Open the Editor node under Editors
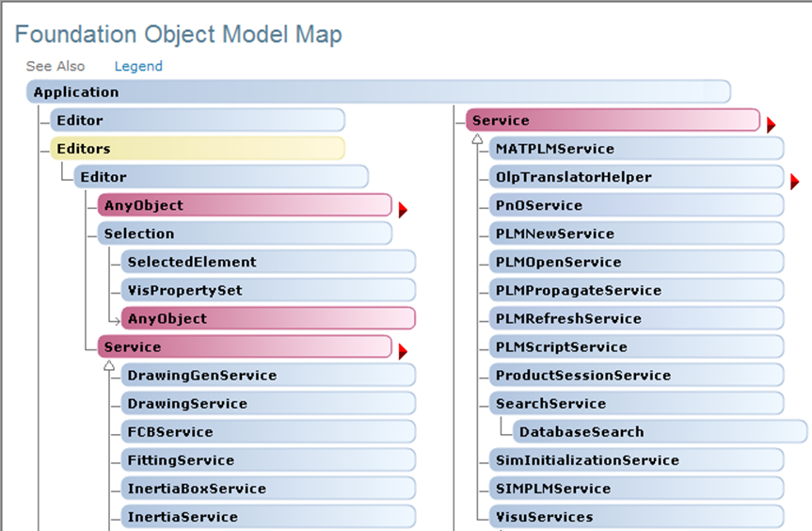Image resolution: width=812 pixels, height=531 pixels. point(221,177)
